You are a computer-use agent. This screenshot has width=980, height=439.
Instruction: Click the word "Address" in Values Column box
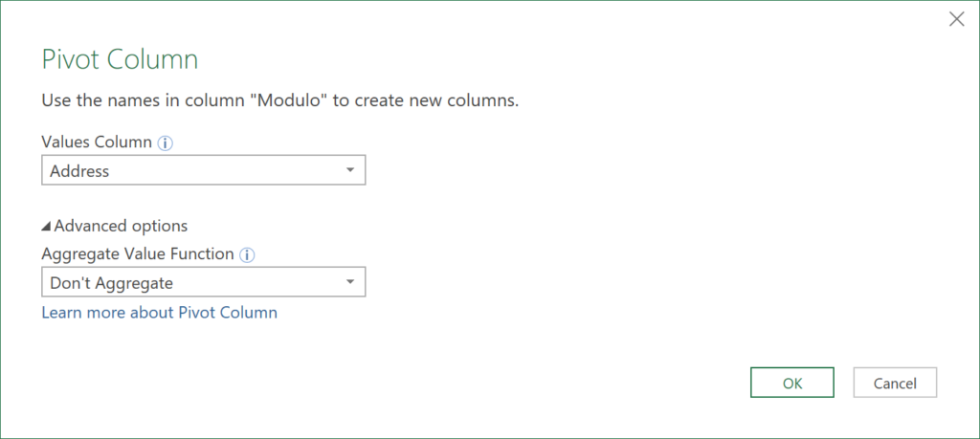tap(80, 171)
